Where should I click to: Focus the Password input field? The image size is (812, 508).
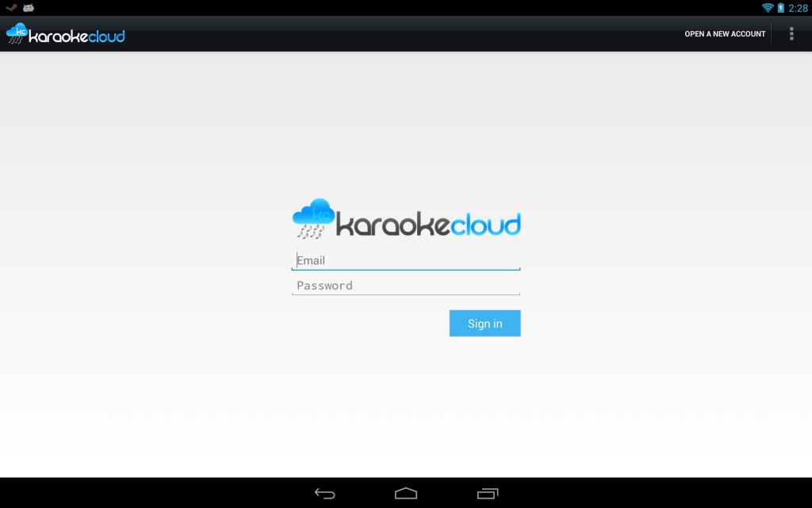tap(405, 286)
